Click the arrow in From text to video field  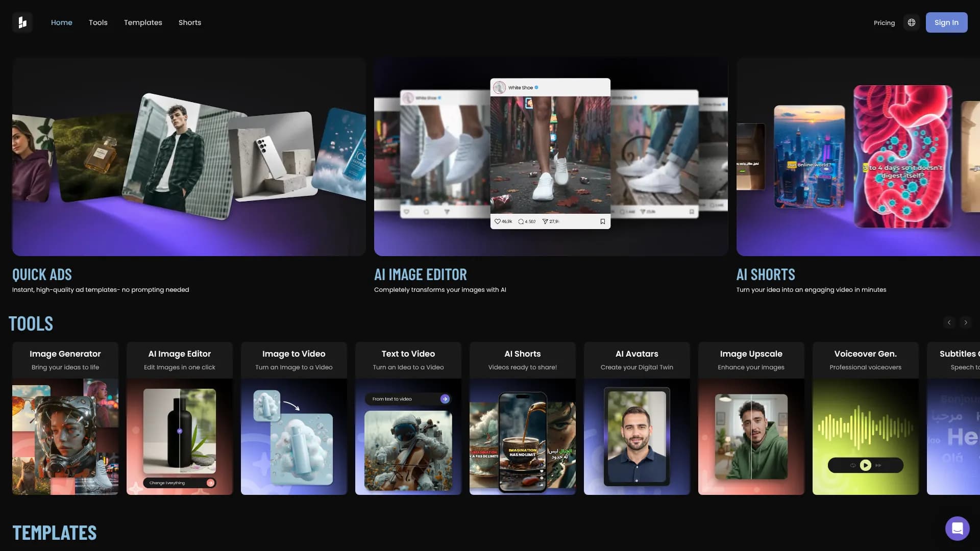coord(445,399)
